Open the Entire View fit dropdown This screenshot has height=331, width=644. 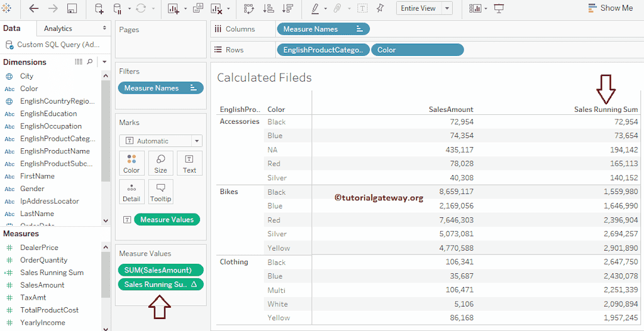tap(447, 8)
